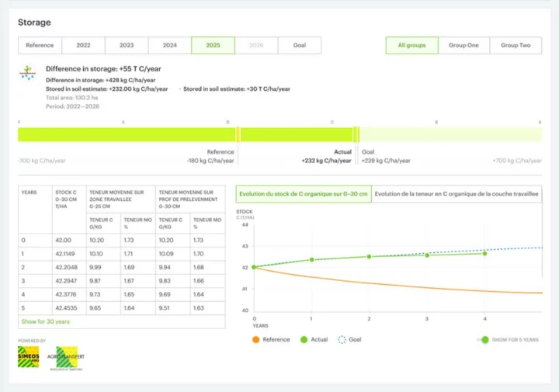Viewport: 559px width, 392px height.
Task: Show Evolution du stock de C organique chart
Action: click(304, 194)
